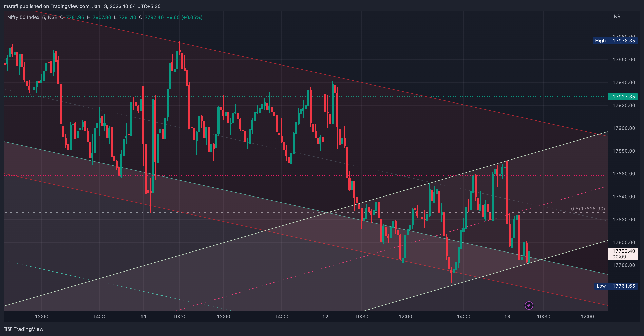Click the 17920.00 price axis value
Screen dimensions: 644x336
pyautogui.click(x=624, y=105)
